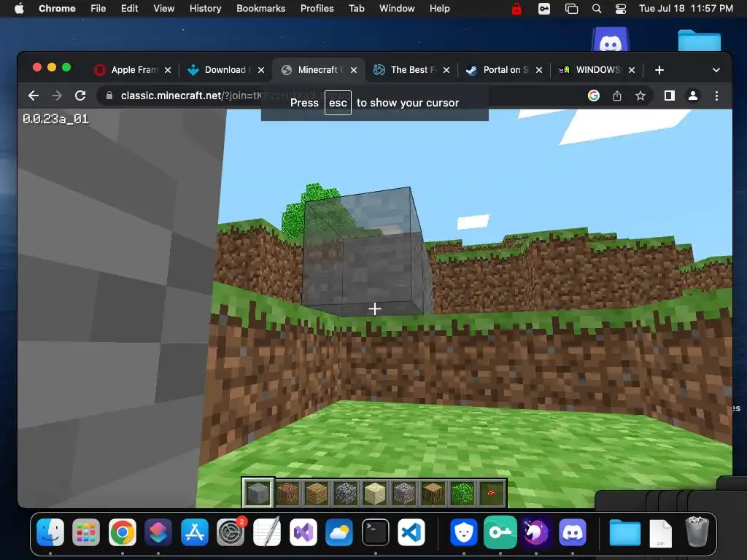
Task: Open the Chrome three-dot menu
Action: point(716,96)
